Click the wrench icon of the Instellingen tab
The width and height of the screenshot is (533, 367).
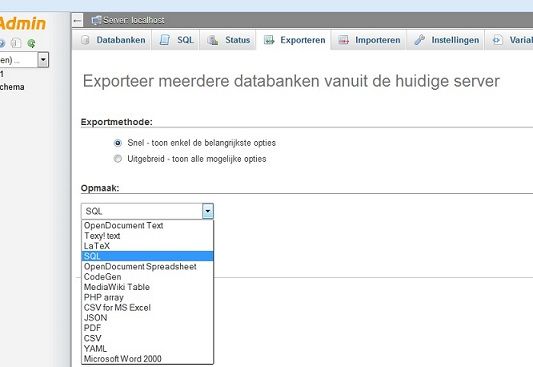419,40
